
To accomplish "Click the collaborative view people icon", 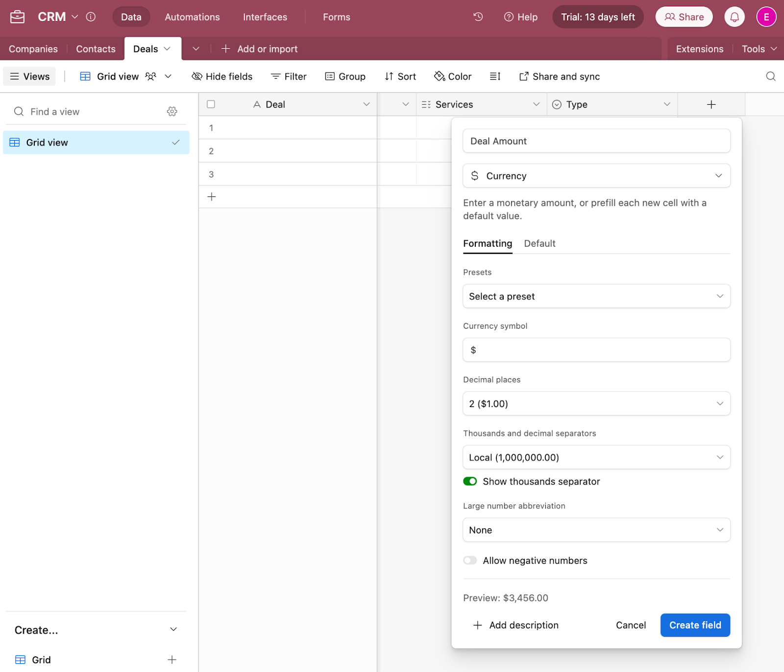I will coord(151,76).
